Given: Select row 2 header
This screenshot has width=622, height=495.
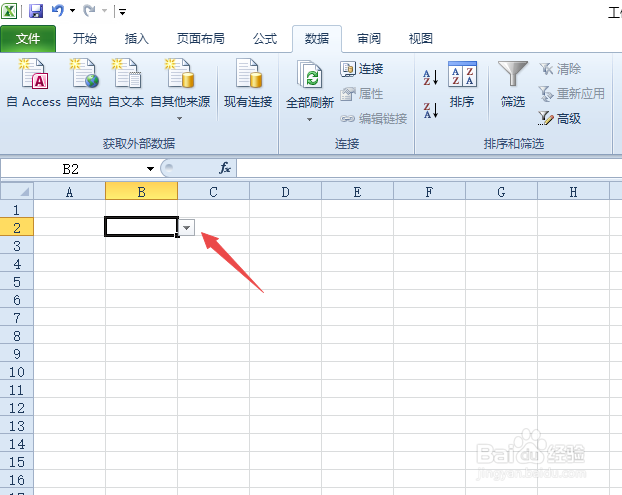Looking at the screenshot, I should [x=17, y=227].
